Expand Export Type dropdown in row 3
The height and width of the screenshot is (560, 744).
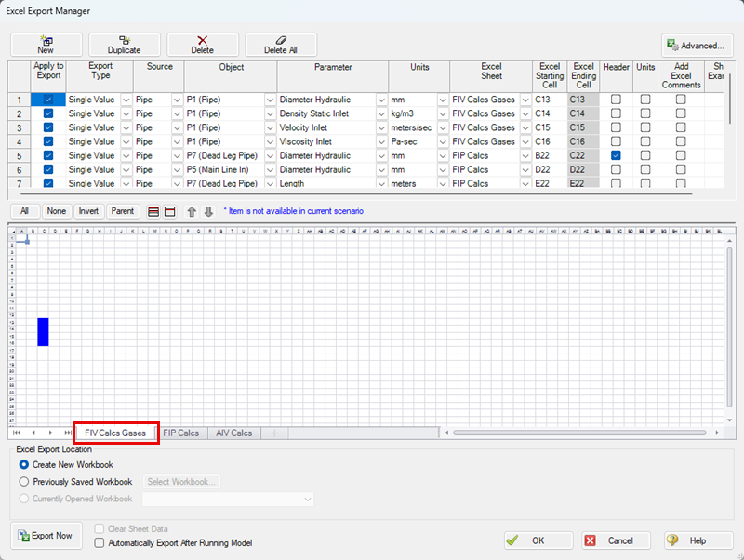click(124, 127)
